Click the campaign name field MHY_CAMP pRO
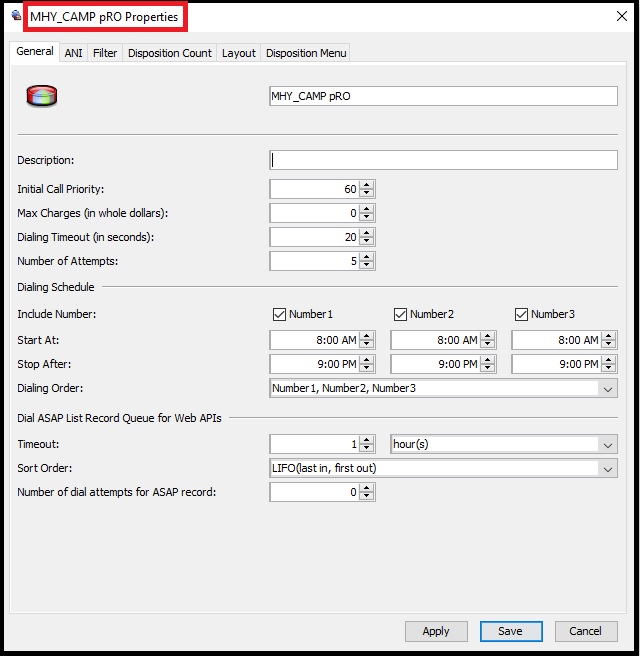Image resolution: width=640 pixels, height=656 pixels. (x=443, y=96)
